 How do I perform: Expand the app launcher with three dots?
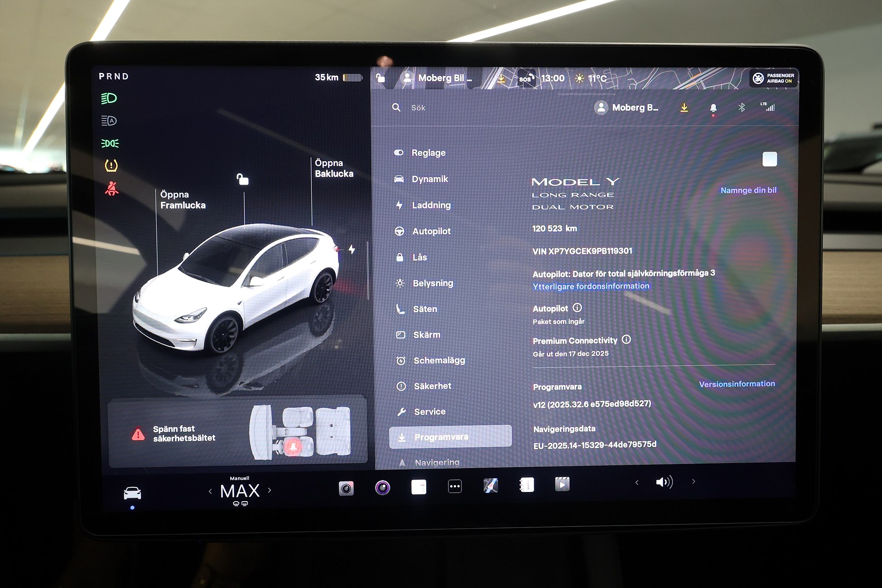454,486
